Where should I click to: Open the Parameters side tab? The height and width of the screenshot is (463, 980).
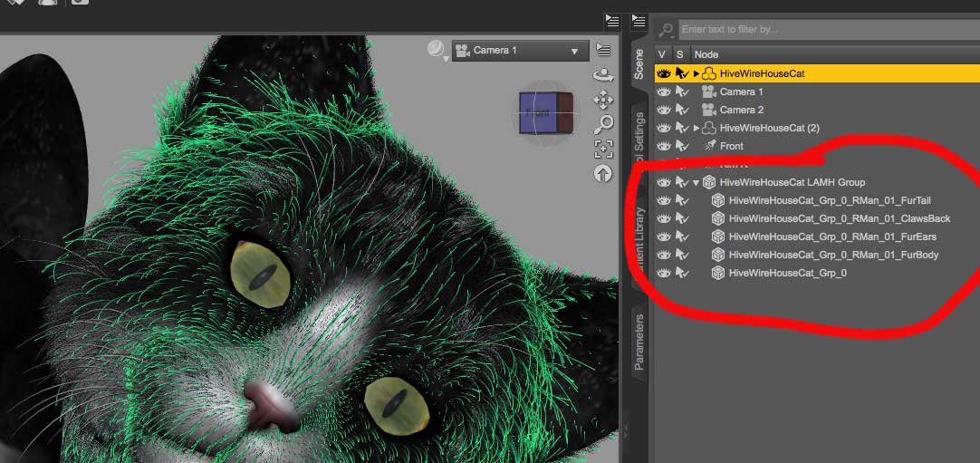point(639,342)
